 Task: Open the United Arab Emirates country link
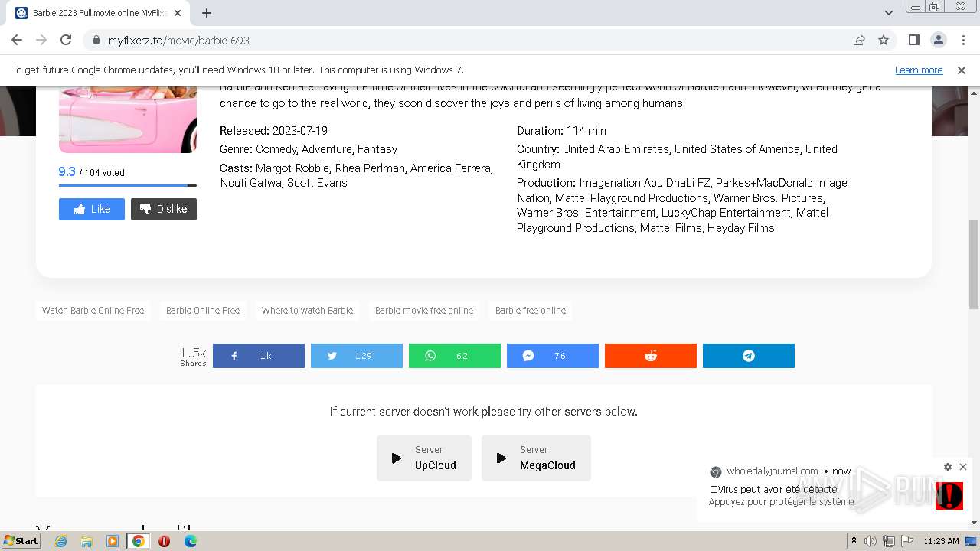coord(616,149)
